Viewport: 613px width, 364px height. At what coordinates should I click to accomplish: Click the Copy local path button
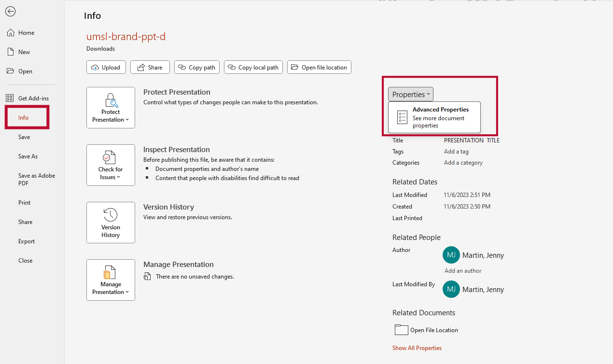pyautogui.click(x=253, y=68)
